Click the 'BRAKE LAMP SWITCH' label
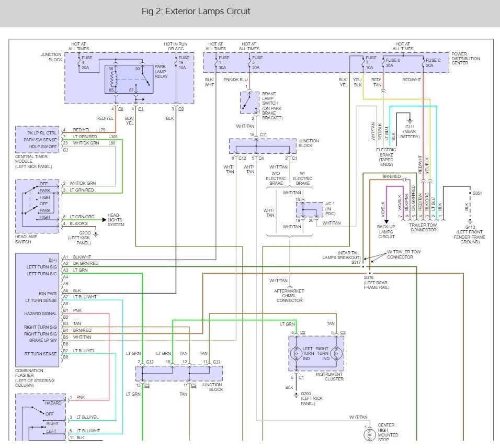This screenshot has width=500, height=448. (x=270, y=98)
